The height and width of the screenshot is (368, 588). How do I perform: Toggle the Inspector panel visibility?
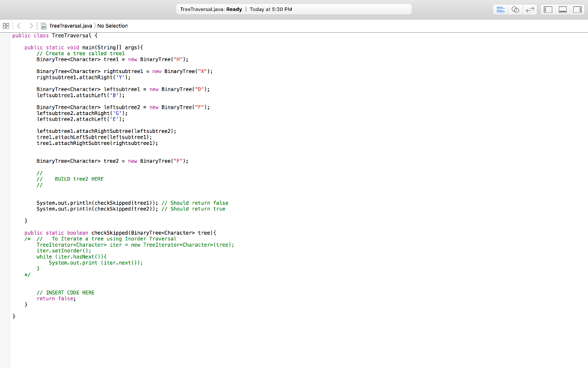tap(577, 9)
